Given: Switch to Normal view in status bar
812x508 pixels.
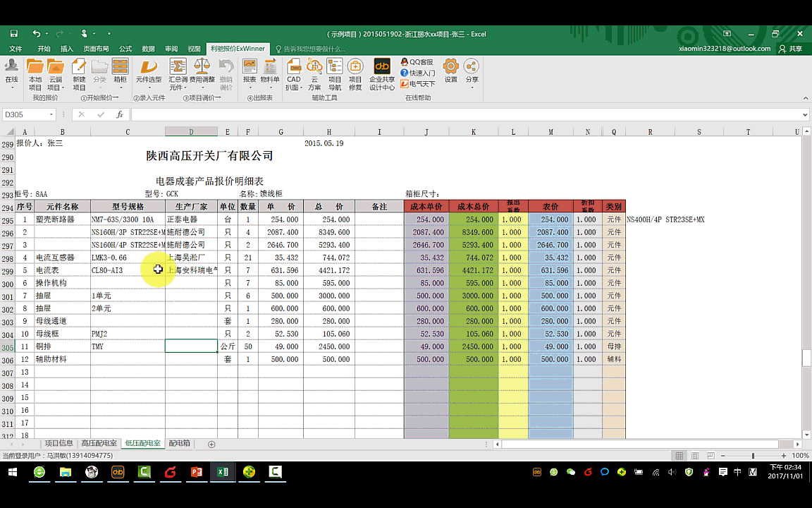Looking at the screenshot, I should [x=679, y=456].
